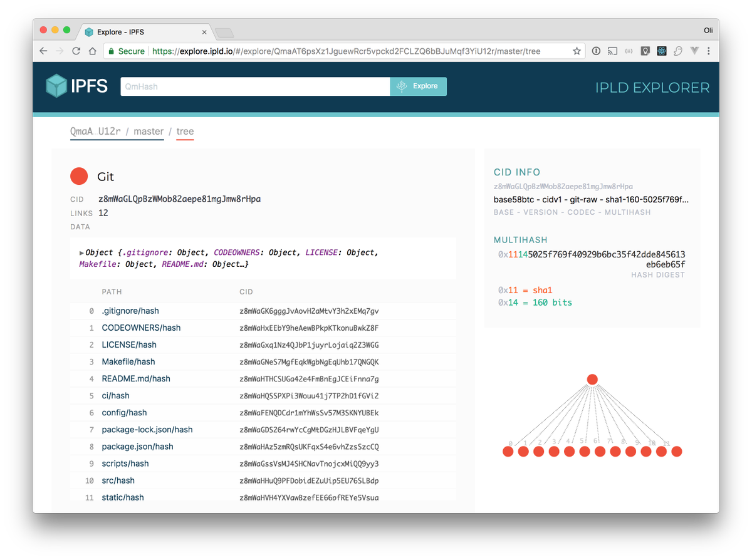Open the .gitignore/hash path

pos(130,311)
